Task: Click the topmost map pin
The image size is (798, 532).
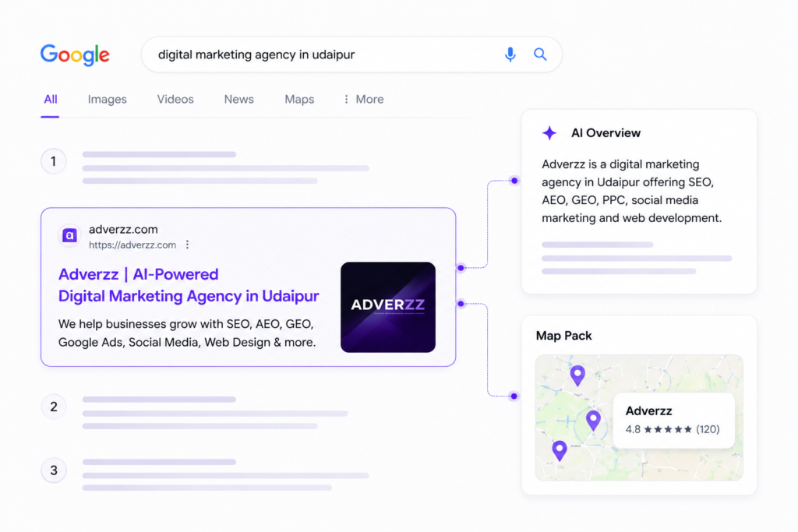Action: coord(577,375)
